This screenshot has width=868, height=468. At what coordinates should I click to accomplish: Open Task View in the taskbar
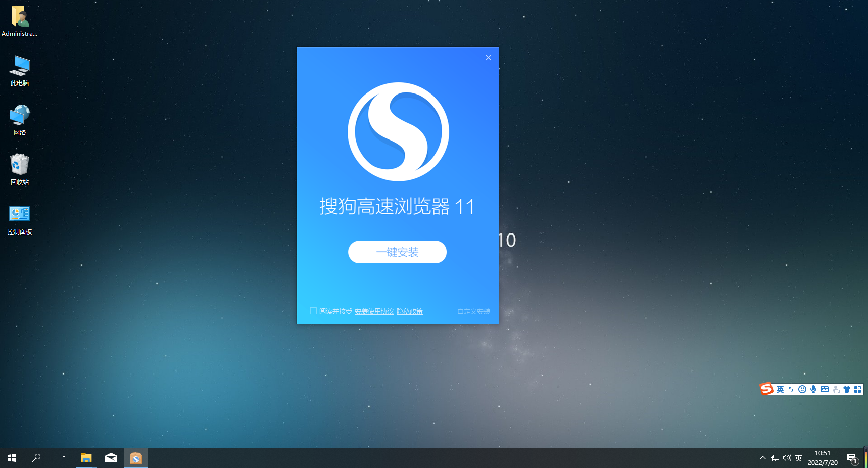[61, 458]
